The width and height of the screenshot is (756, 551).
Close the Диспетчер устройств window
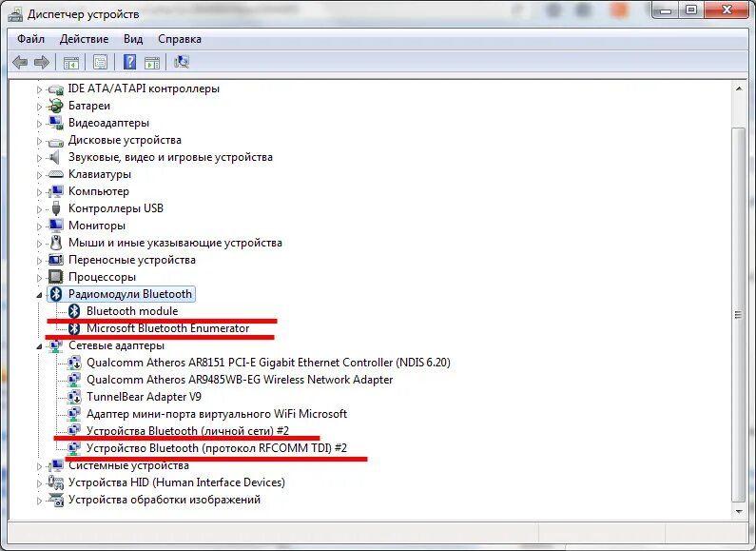[x=727, y=10]
